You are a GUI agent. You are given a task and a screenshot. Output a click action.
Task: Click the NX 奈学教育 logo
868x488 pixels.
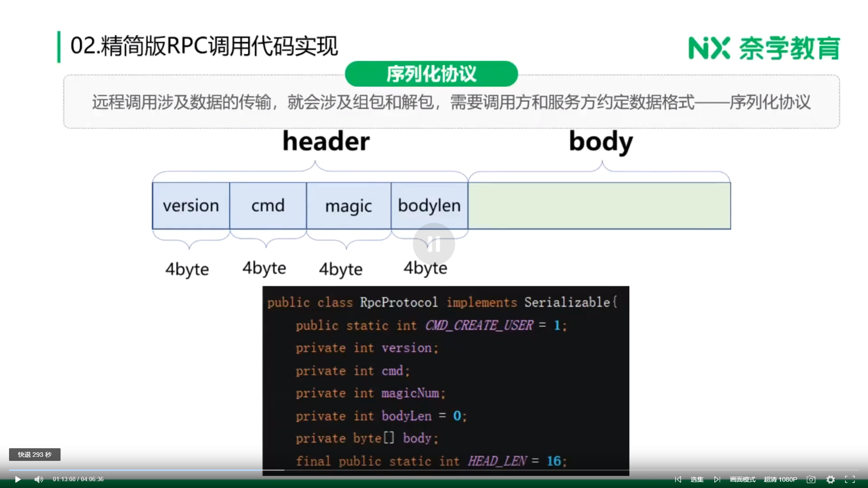pyautogui.click(x=764, y=48)
